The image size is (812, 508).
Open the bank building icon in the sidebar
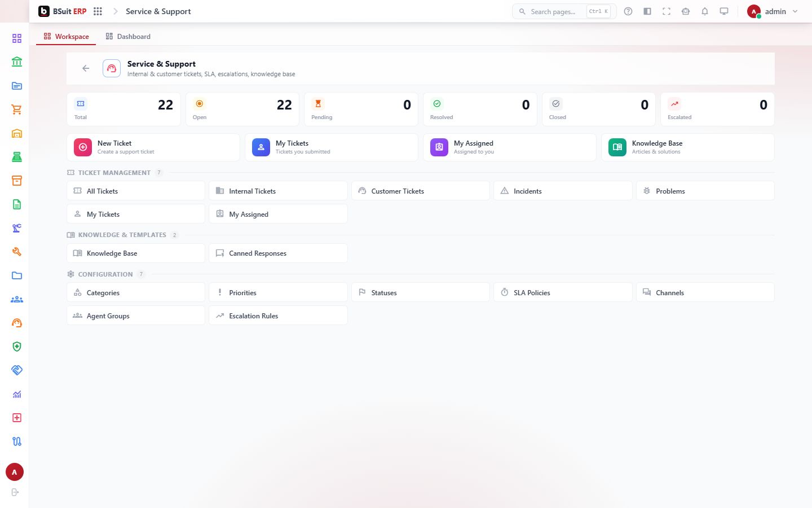pos(17,62)
